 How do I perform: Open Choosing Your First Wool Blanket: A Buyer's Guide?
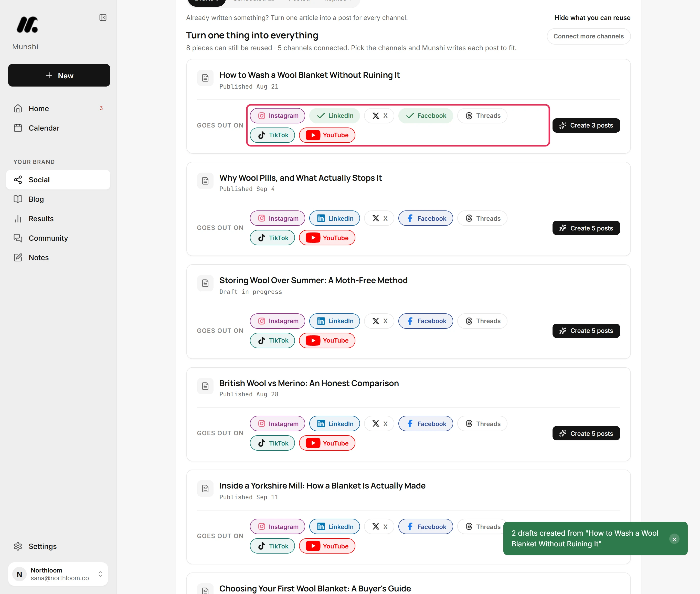315,588
